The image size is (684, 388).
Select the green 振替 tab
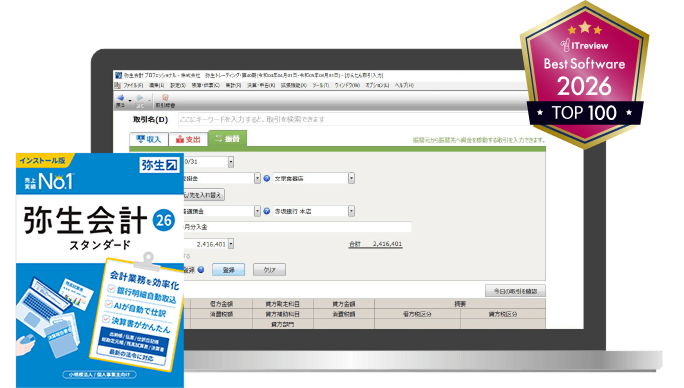(x=228, y=138)
